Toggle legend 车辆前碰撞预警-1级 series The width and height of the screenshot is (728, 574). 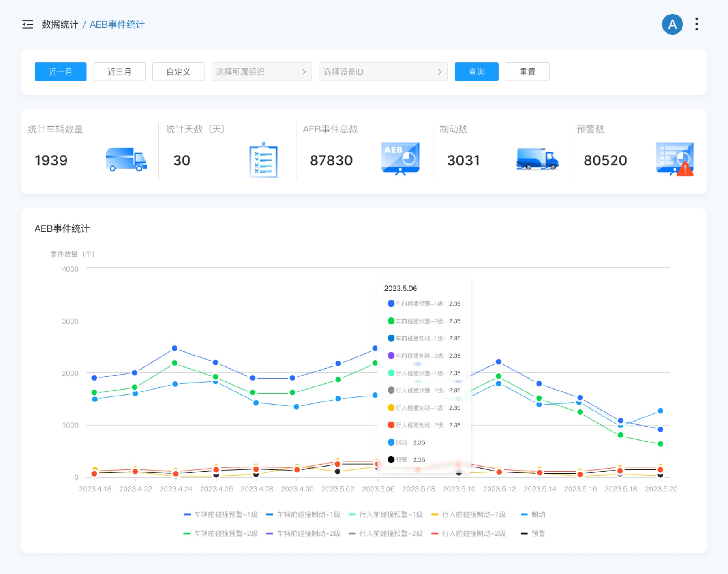point(221,514)
